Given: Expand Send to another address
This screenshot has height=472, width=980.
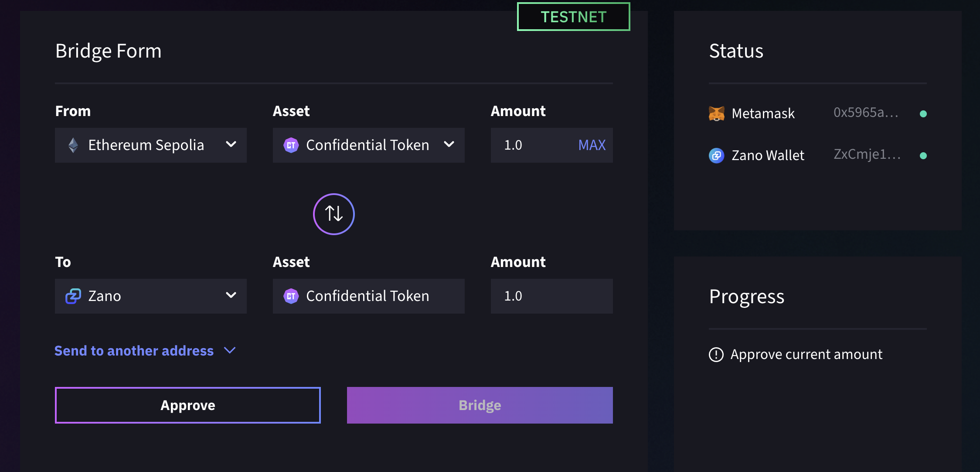Looking at the screenshot, I should (145, 351).
